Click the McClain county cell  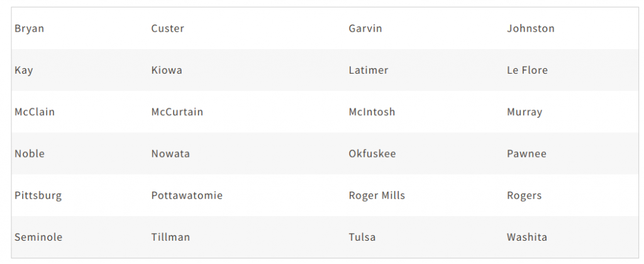[35, 112]
